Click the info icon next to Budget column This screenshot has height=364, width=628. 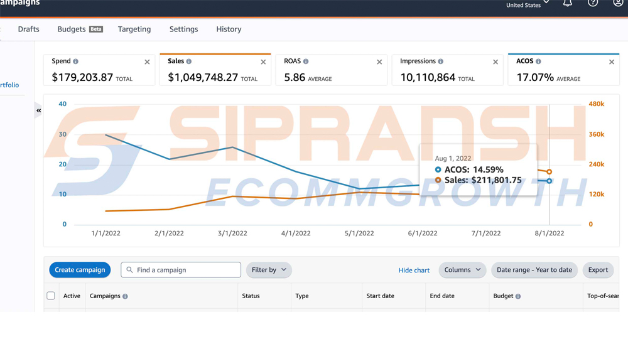518,296
